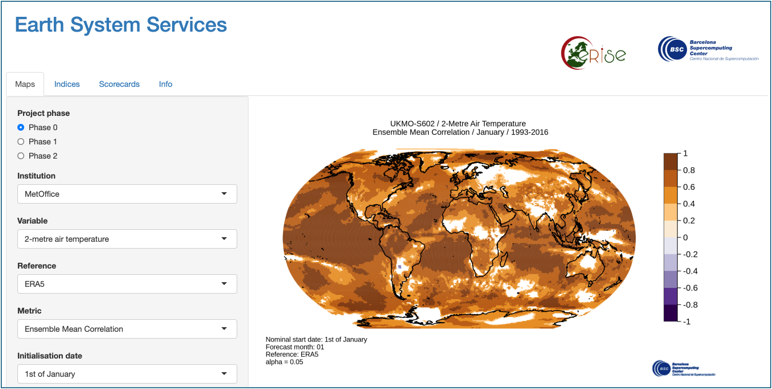Click the '-0.6' tick label on the colorbar
This screenshot has width=772, height=389.
(x=690, y=288)
